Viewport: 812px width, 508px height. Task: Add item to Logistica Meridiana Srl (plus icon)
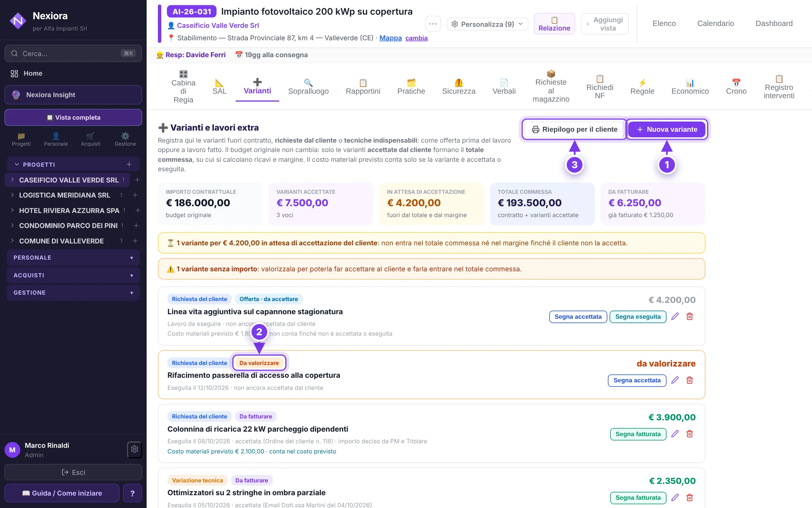135,195
